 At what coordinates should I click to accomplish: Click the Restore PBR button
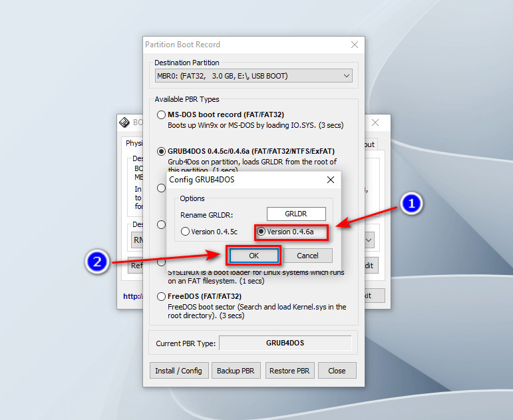click(x=289, y=371)
